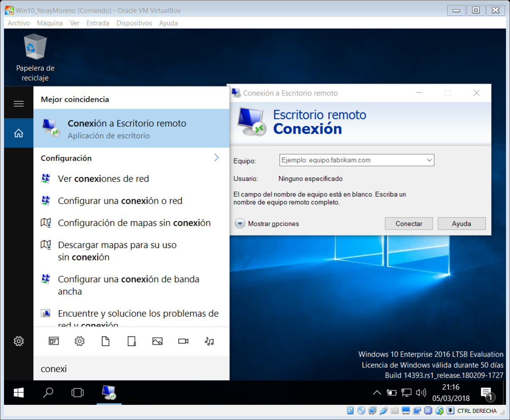Open the Ayuda menu in VirtualBox

pyautogui.click(x=169, y=23)
